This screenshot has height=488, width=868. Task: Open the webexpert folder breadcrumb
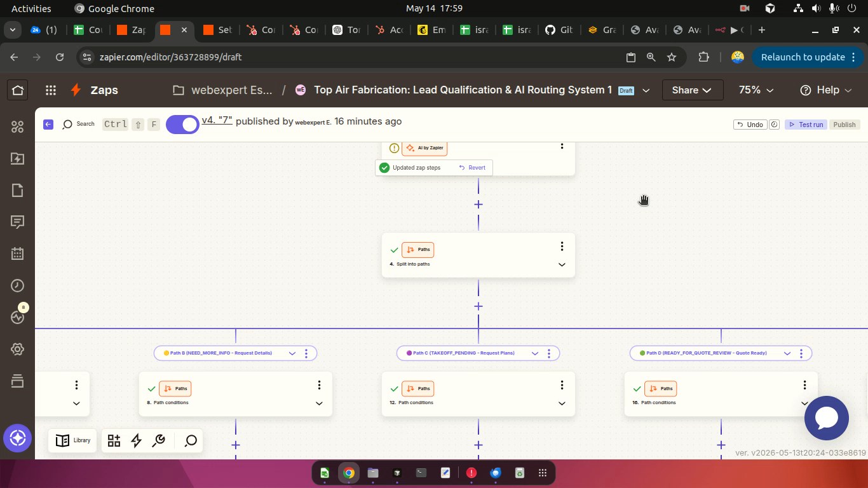pos(223,90)
